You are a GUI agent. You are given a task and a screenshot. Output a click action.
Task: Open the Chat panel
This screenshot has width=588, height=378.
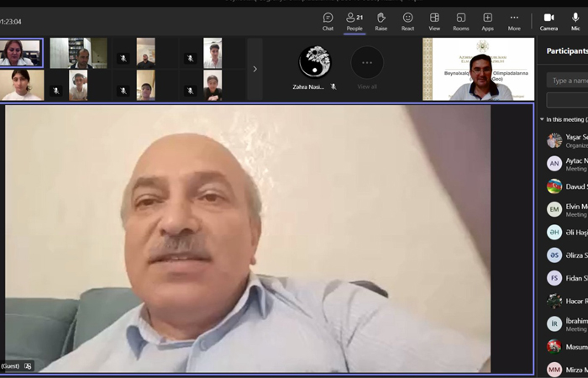(x=328, y=22)
